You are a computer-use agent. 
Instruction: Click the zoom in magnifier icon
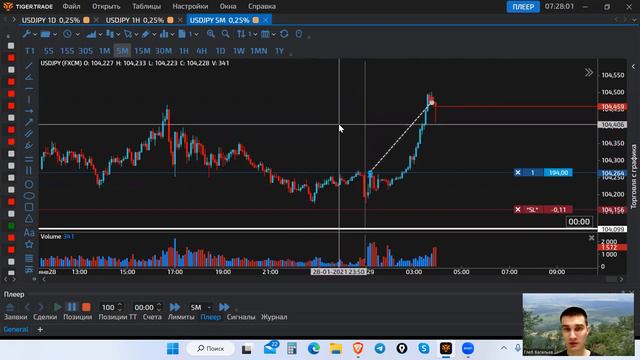(x=211, y=34)
